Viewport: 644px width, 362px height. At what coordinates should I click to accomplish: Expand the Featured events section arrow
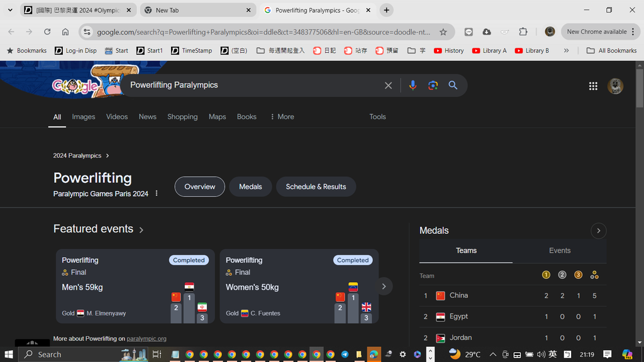[x=142, y=230]
